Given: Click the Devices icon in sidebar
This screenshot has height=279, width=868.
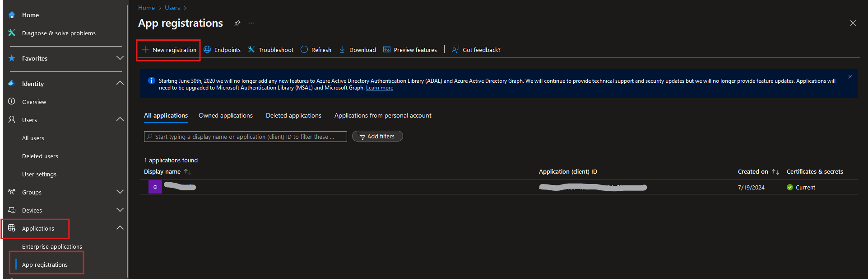Looking at the screenshot, I should coord(12,210).
